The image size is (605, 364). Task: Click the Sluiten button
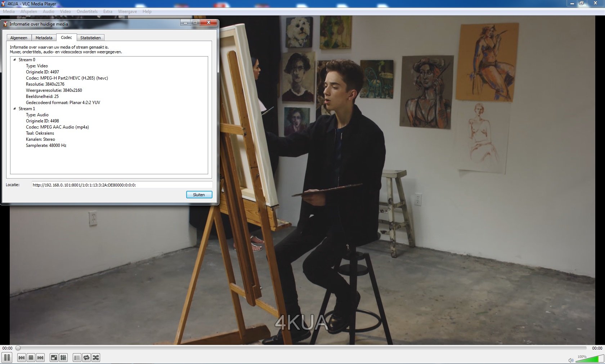tap(199, 195)
